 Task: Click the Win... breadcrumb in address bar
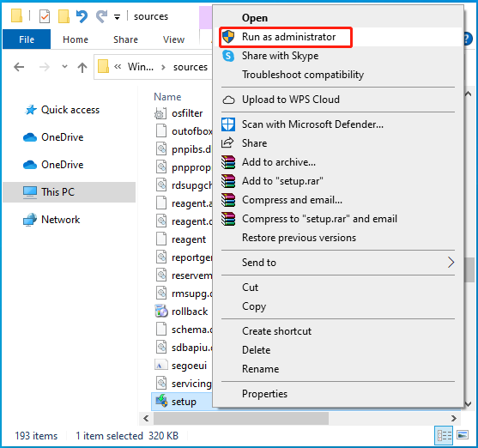tap(141, 66)
